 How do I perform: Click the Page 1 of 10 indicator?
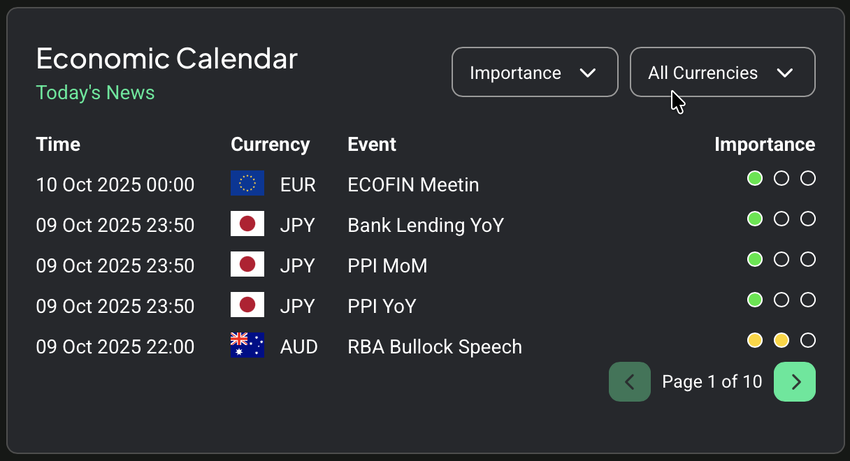click(712, 381)
